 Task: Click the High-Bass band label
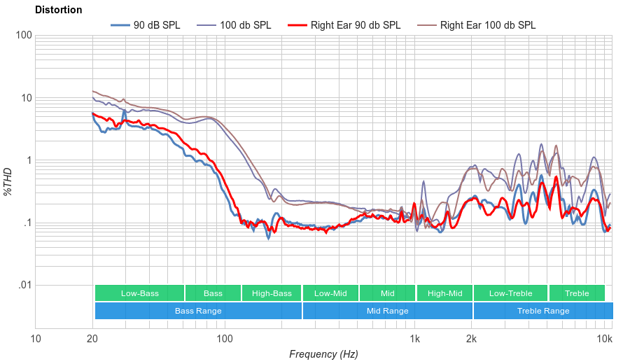pos(272,293)
